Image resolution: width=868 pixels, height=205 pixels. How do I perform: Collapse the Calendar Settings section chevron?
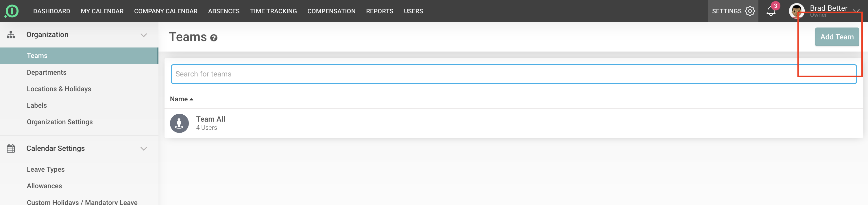143,149
